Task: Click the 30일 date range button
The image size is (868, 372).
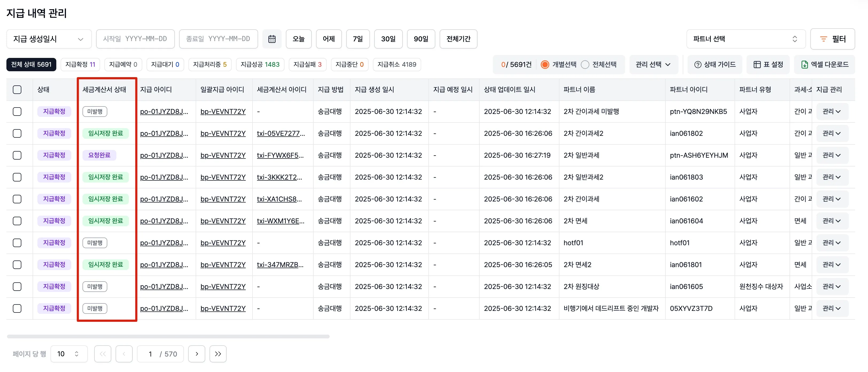Action: click(388, 39)
